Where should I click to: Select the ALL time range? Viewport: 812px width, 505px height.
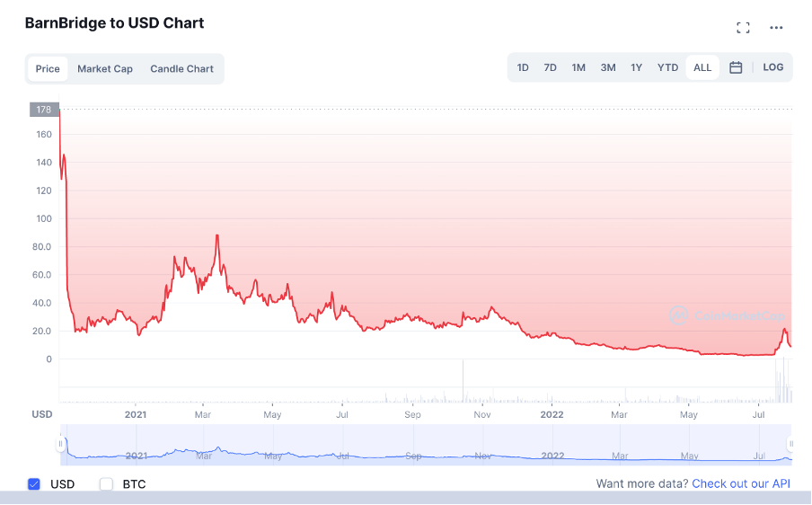(702, 67)
